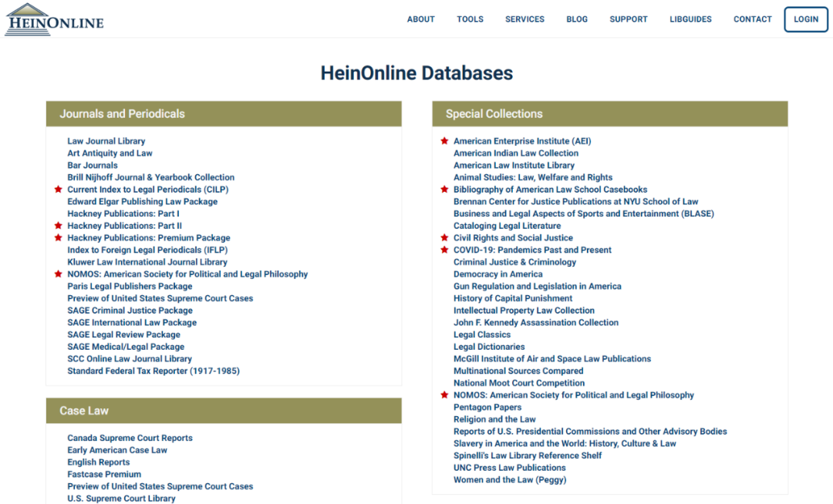Click red star beside Current Index to Legal Periodicals
The width and height of the screenshot is (833, 504).
(x=59, y=190)
